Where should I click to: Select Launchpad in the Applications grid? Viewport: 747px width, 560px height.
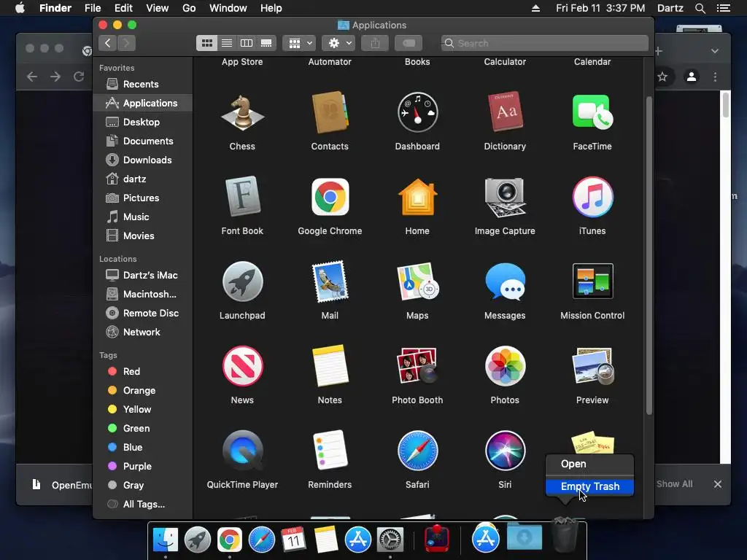[x=242, y=281]
